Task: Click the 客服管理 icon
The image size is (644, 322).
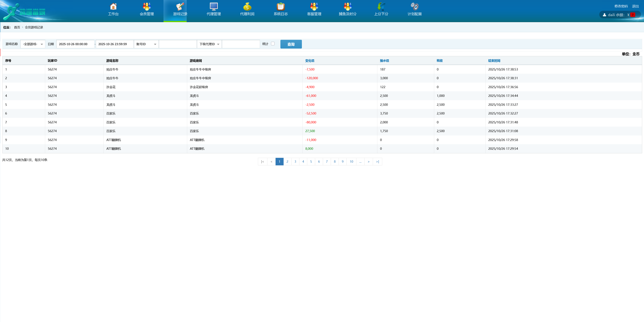Action: [314, 7]
